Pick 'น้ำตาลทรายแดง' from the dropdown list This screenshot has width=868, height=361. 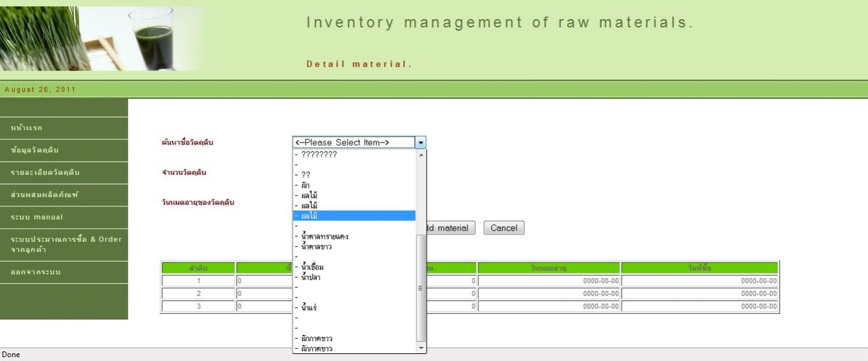(354, 236)
